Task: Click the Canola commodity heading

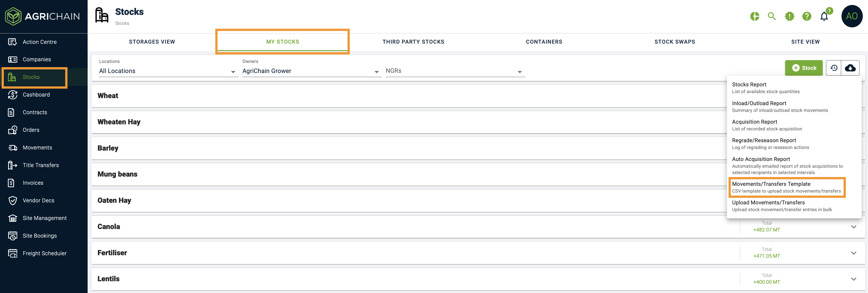Action: point(108,227)
